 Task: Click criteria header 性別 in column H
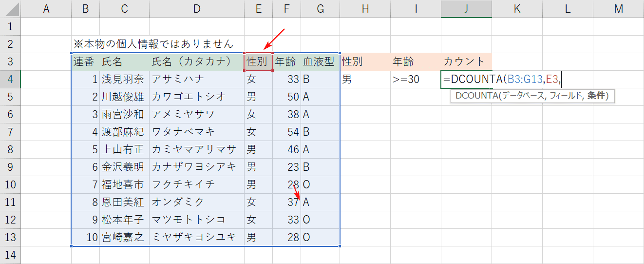(365, 61)
